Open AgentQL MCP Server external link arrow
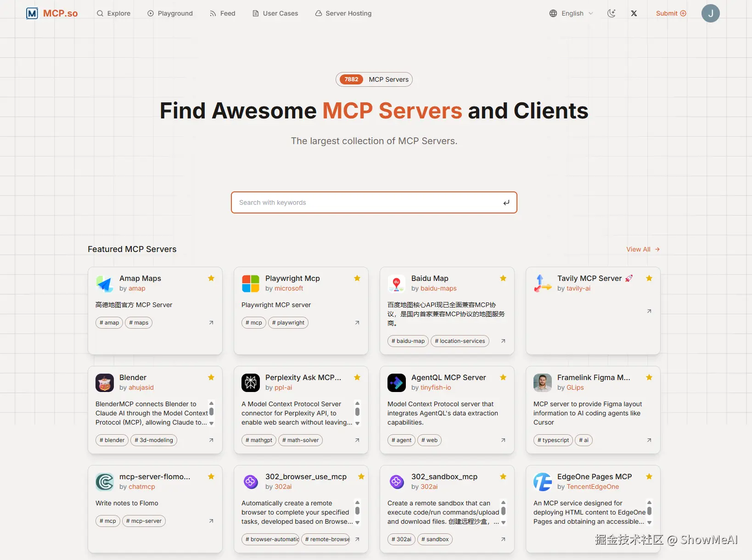 click(x=503, y=440)
